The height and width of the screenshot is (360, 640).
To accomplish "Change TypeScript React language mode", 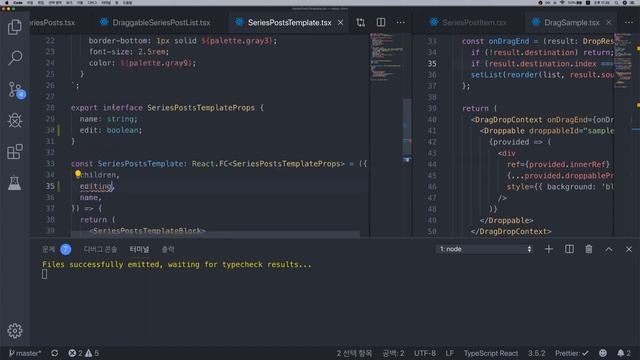I will point(491,353).
